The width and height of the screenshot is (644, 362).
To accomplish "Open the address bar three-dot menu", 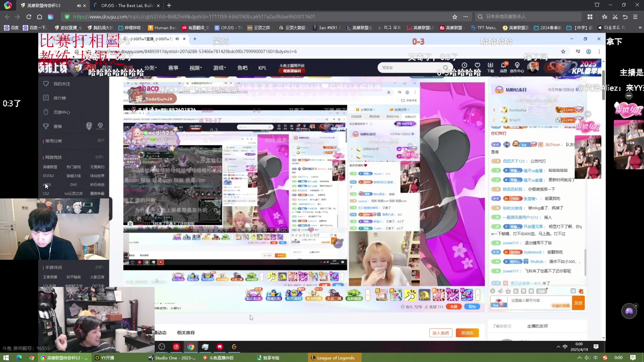I will tap(466, 17).
